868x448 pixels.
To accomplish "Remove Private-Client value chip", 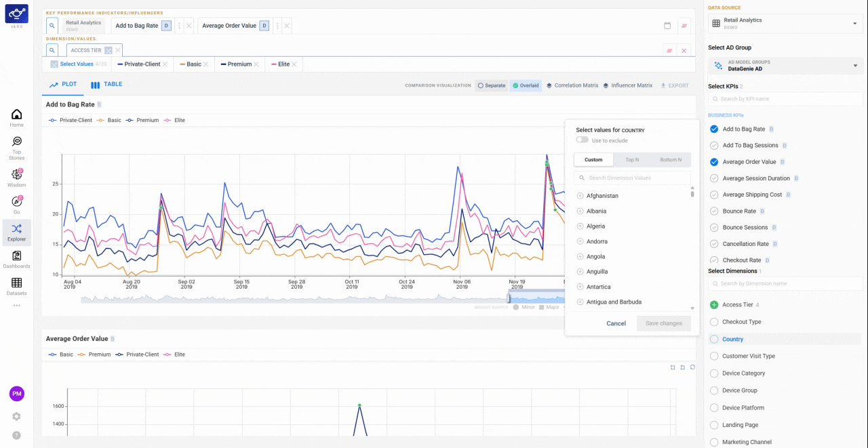I will click(166, 64).
